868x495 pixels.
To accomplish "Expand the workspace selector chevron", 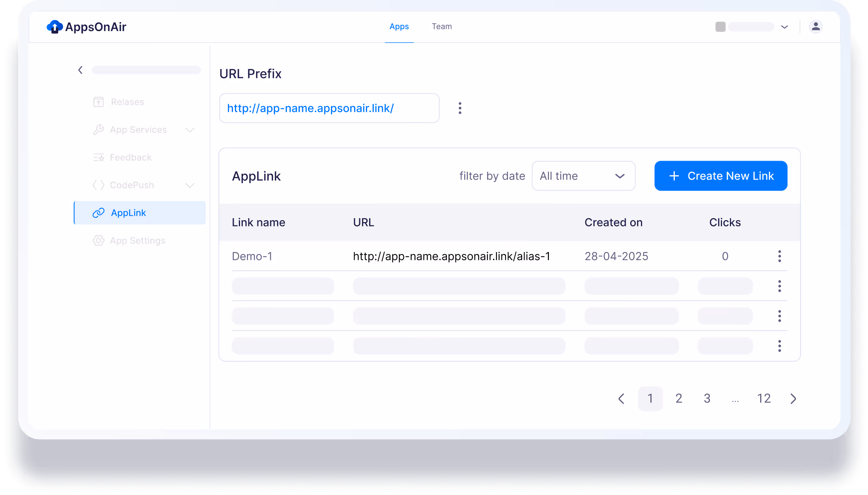I will (784, 27).
